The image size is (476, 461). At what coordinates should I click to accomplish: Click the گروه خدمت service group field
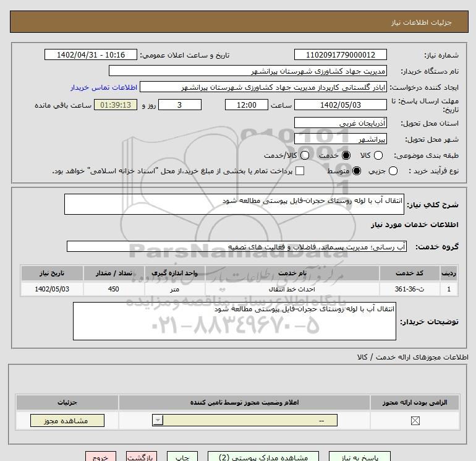237,246
